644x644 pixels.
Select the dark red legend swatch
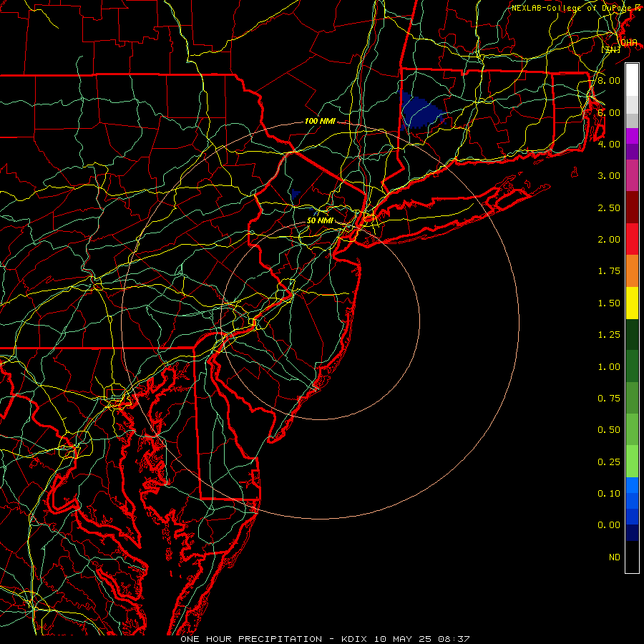pyautogui.click(x=632, y=208)
